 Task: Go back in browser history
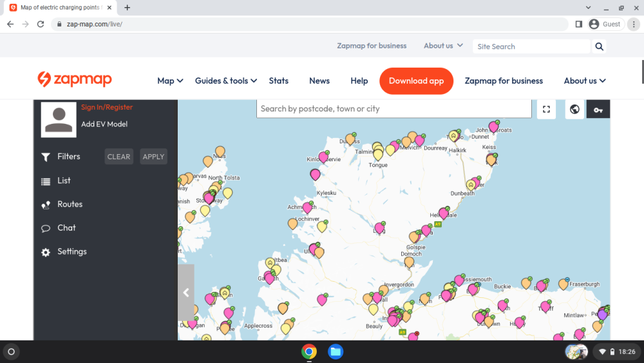(x=10, y=25)
